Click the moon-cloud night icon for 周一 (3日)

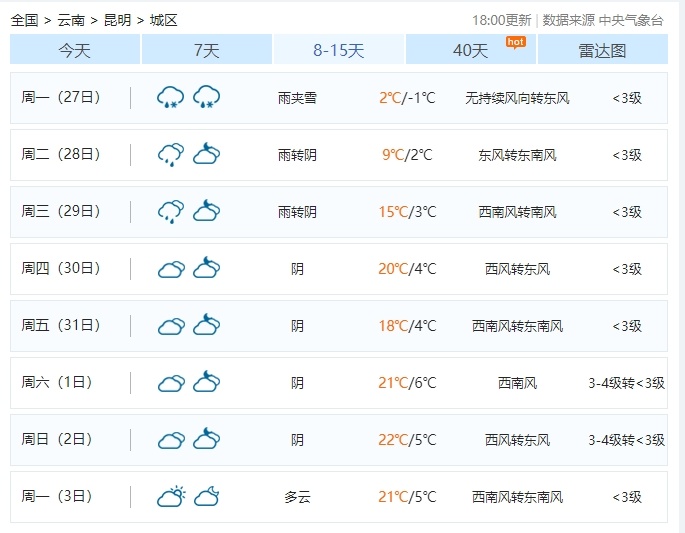pyautogui.click(x=207, y=496)
